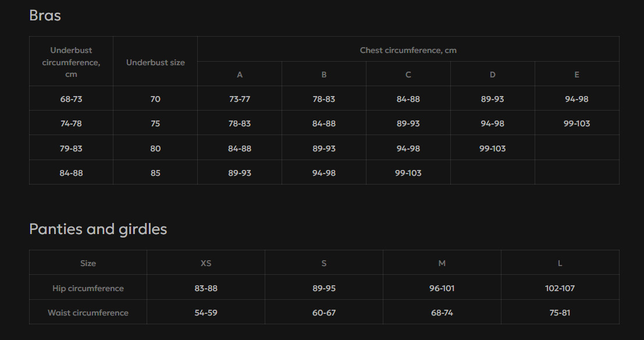Image resolution: width=644 pixels, height=340 pixels.
Task: Select the Underbust size column header
Action: 155,61
